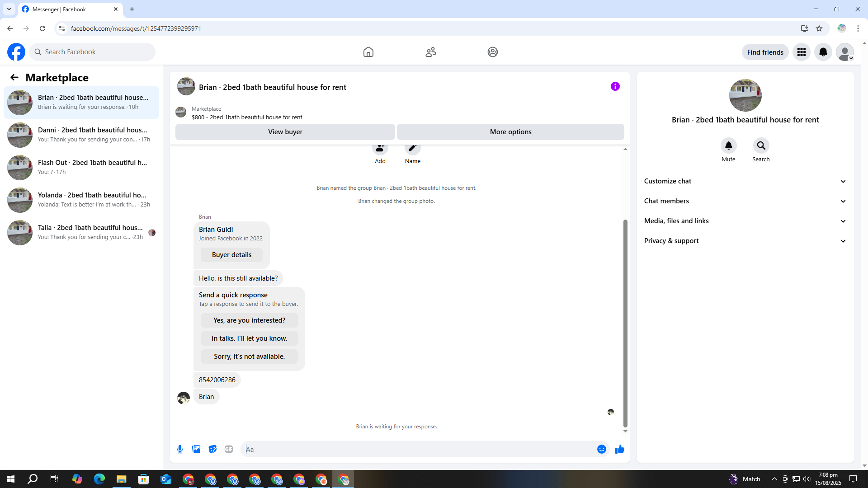The width and height of the screenshot is (868, 488).
Task: Expand the Customize chat section
Action: pyautogui.click(x=745, y=181)
